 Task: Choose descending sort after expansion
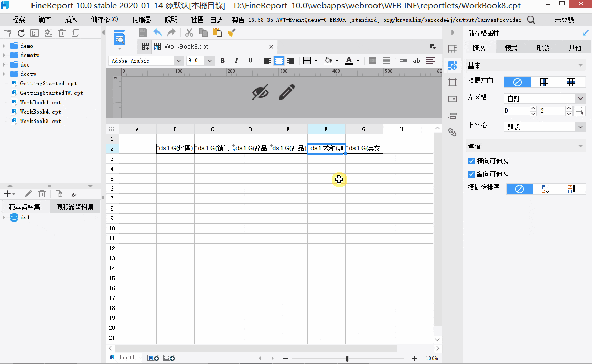572,189
